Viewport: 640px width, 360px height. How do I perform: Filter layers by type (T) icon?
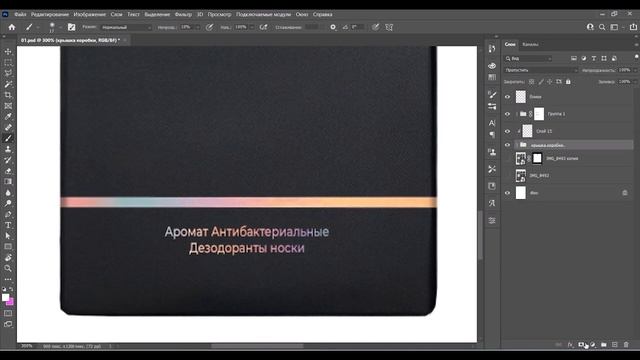[x=594, y=58]
